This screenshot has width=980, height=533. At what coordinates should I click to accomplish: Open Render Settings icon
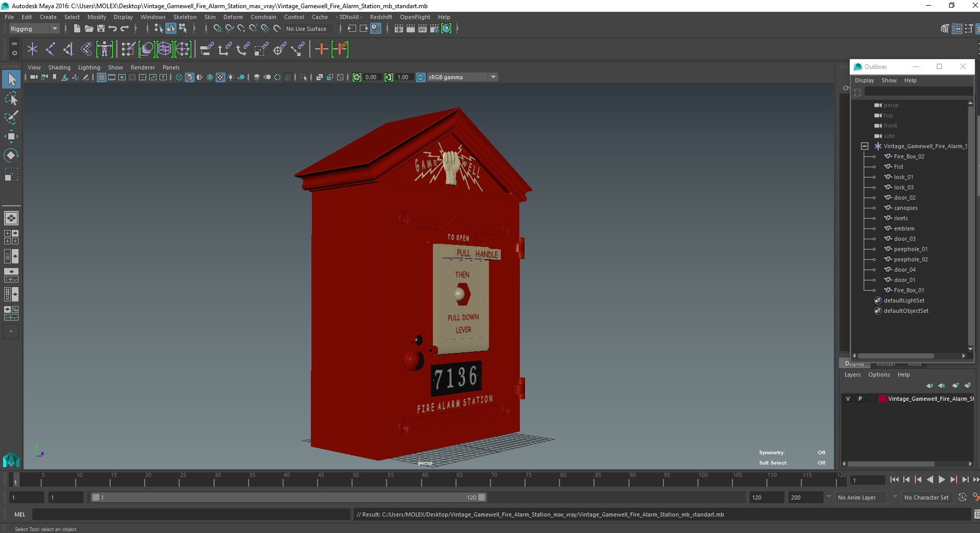coord(434,29)
